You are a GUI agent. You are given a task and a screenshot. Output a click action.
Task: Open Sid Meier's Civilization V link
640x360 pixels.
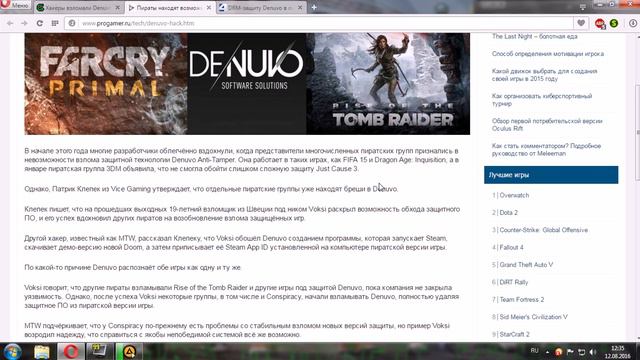(533, 316)
